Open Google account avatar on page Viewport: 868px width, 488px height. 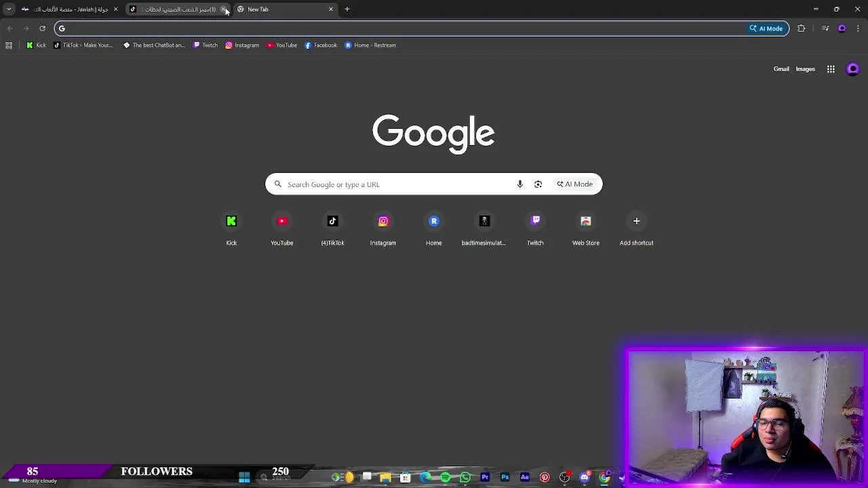tap(853, 69)
